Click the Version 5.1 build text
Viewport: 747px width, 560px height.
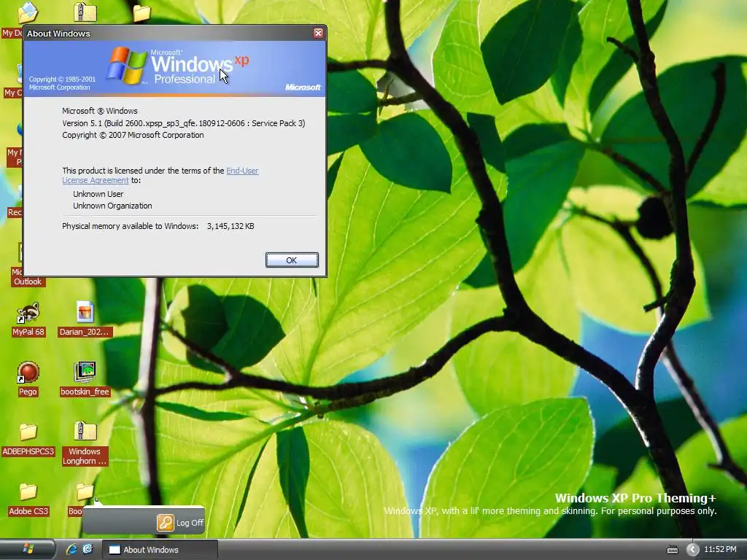pyautogui.click(x=183, y=122)
